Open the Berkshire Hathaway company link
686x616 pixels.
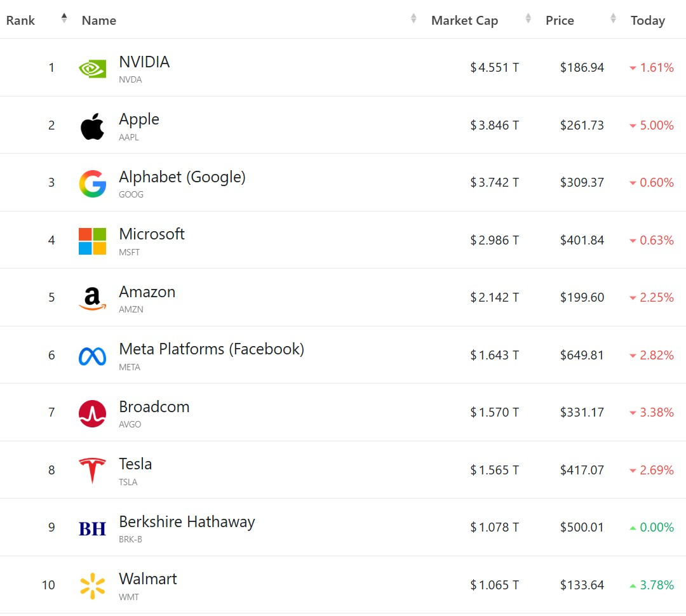tap(187, 522)
